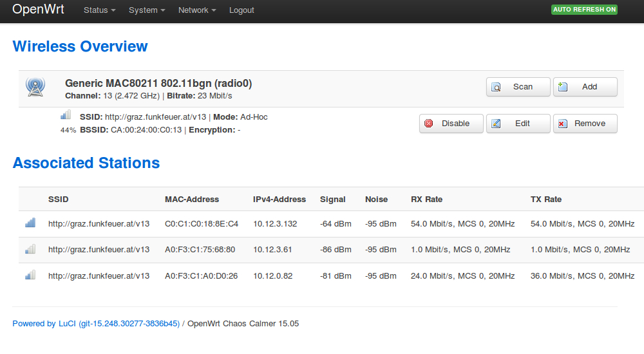Open the Powered by LuCI link
Viewport: 644px width, 354px height.
pyautogui.click(x=96, y=324)
